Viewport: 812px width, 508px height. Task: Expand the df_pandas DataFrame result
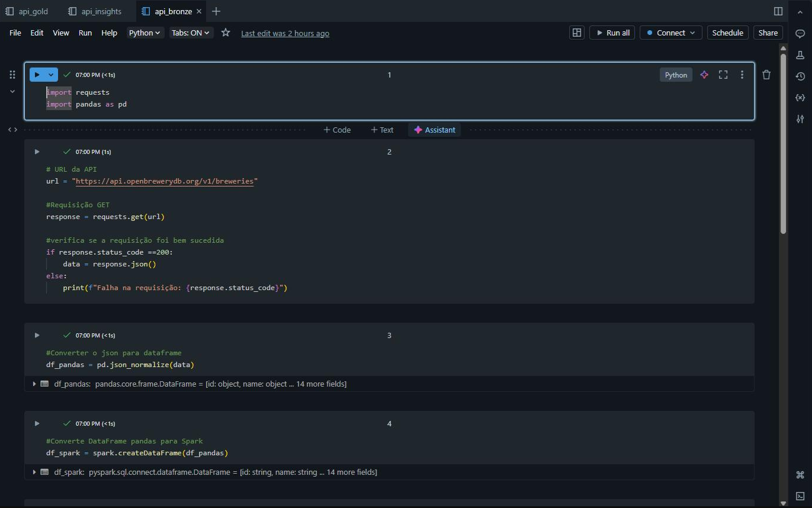tap(34, 384)
